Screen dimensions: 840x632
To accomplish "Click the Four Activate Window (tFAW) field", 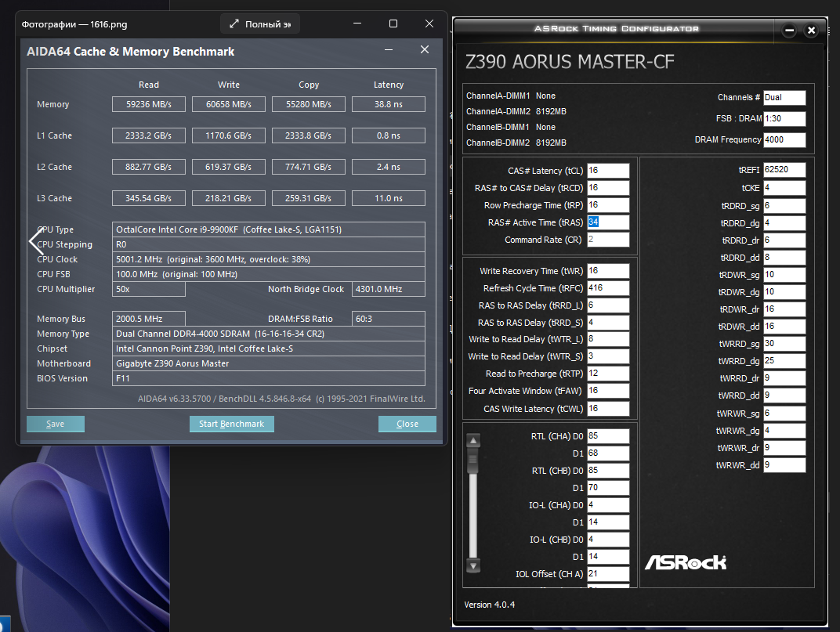I will (x=608, y=391).
